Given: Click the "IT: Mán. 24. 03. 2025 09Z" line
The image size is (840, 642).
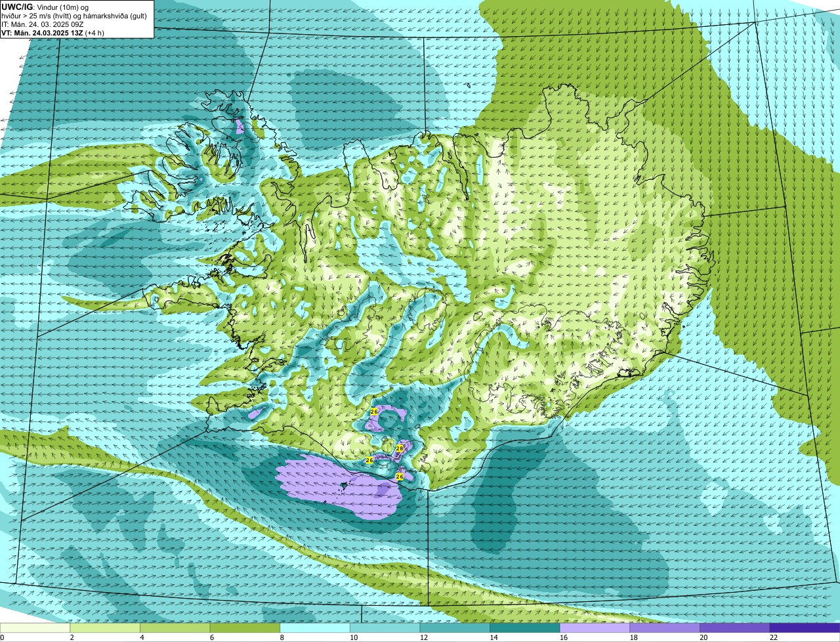Looking at the screenshot, I should pyautogui.click(x=44, y=24).
